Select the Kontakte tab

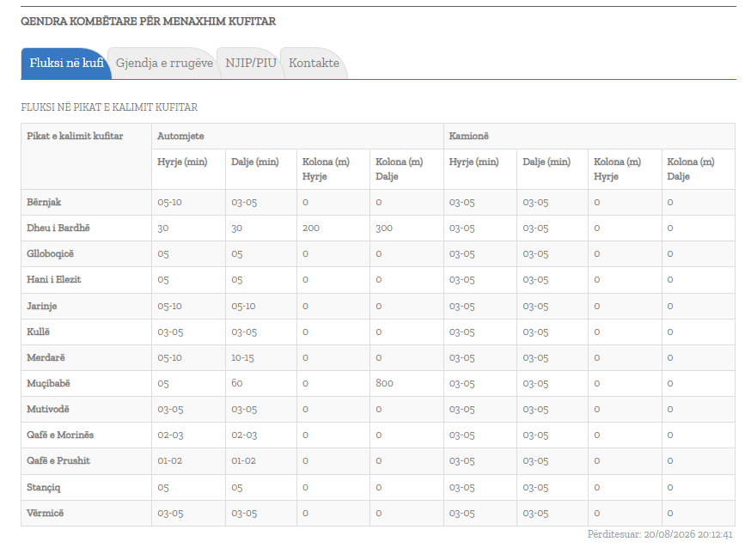[314, 64]
